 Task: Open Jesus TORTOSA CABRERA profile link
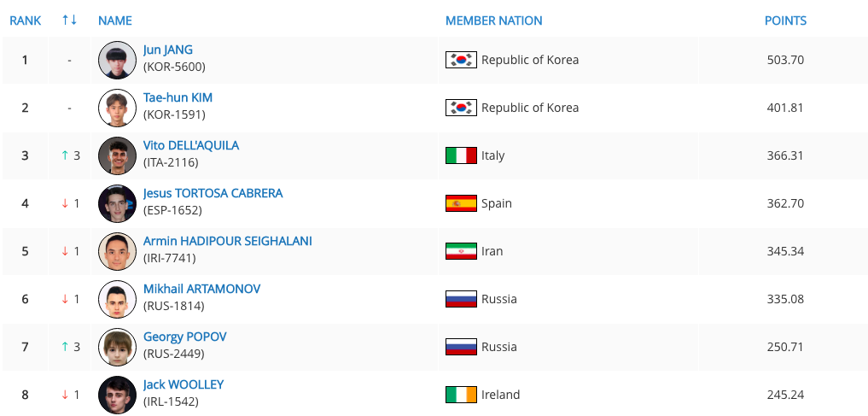[213, 193]
